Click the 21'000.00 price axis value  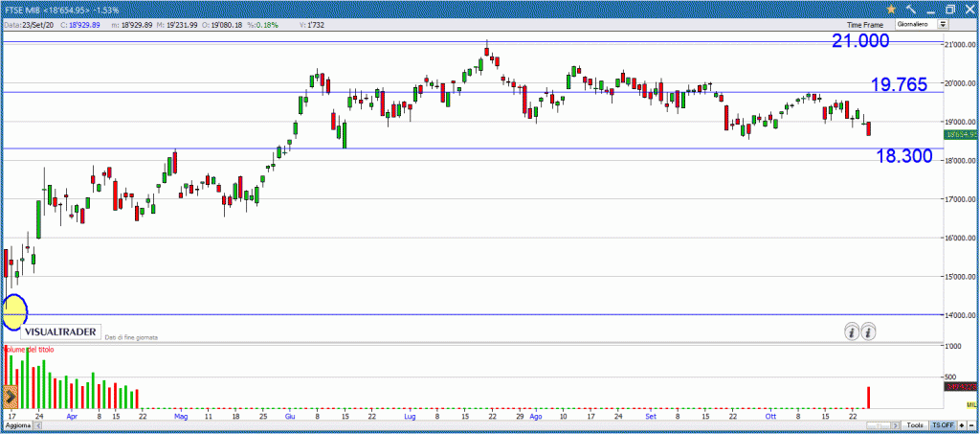coord(961,44)
